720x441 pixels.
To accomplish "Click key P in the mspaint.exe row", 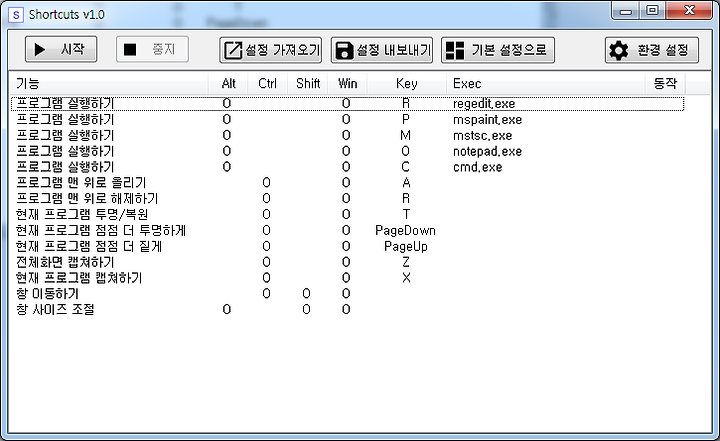I will coord(406,119).
